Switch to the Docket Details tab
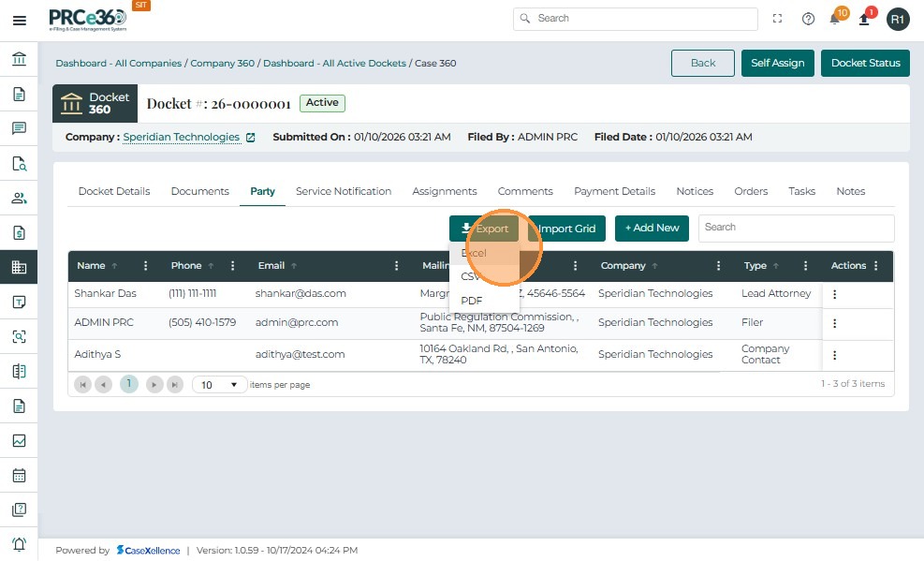The image size is (924, 561). coord(114,191)
